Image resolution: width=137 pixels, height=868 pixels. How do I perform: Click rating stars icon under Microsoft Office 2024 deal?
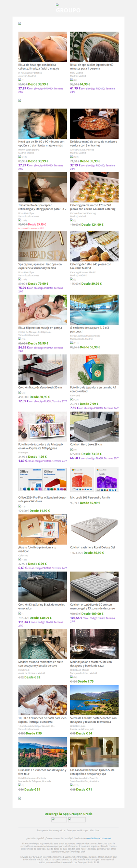(x=20, y=506)
